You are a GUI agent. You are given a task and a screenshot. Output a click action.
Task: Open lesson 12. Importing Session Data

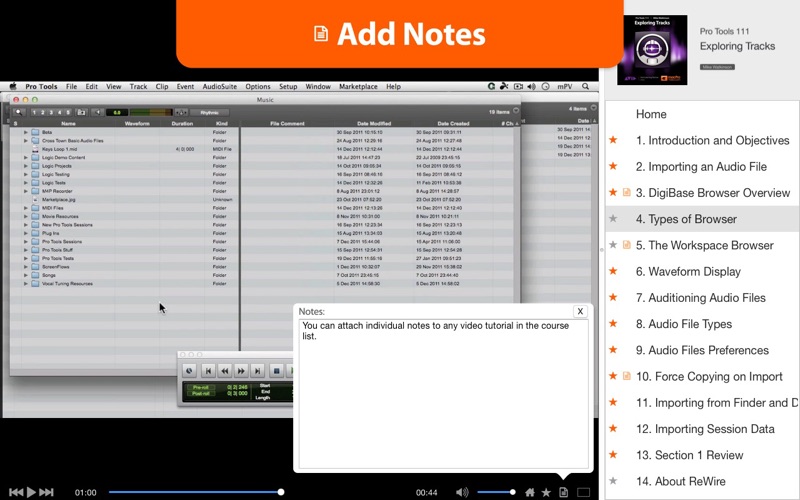(705, 429)
